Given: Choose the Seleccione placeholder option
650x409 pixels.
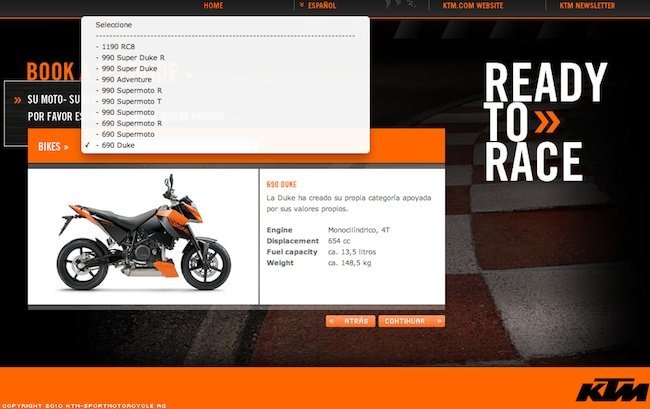Looking at the screenshot, I should coord(225,25).
